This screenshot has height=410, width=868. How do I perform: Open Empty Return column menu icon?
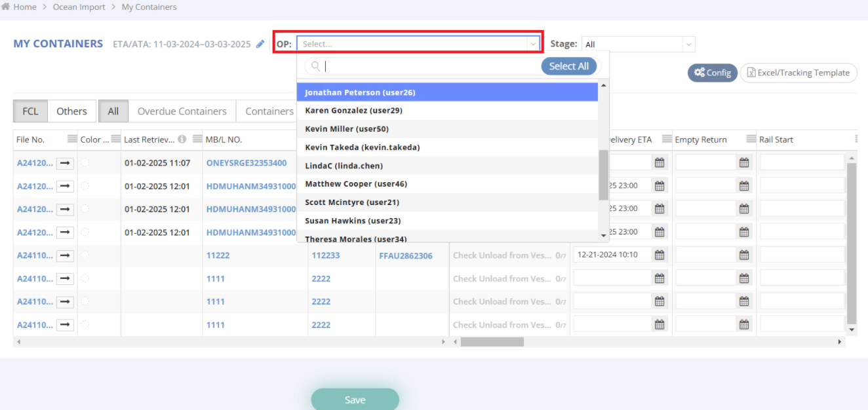(x=751, y=140)
